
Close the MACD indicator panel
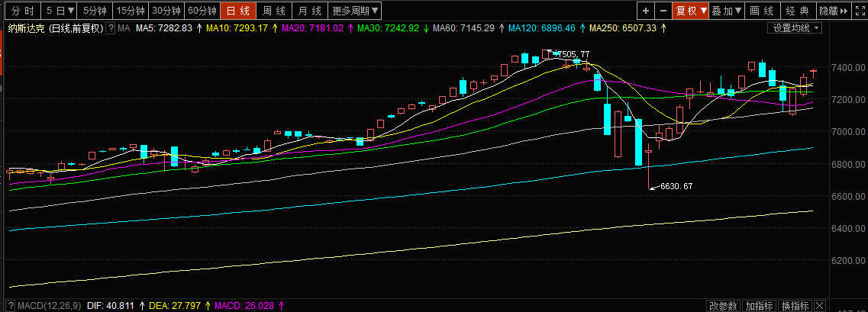point(820,305)
